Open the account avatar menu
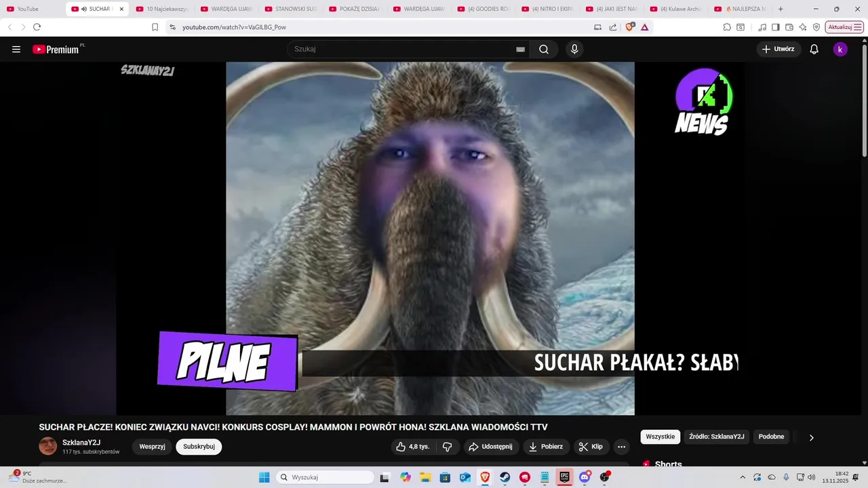 [840, 49]
